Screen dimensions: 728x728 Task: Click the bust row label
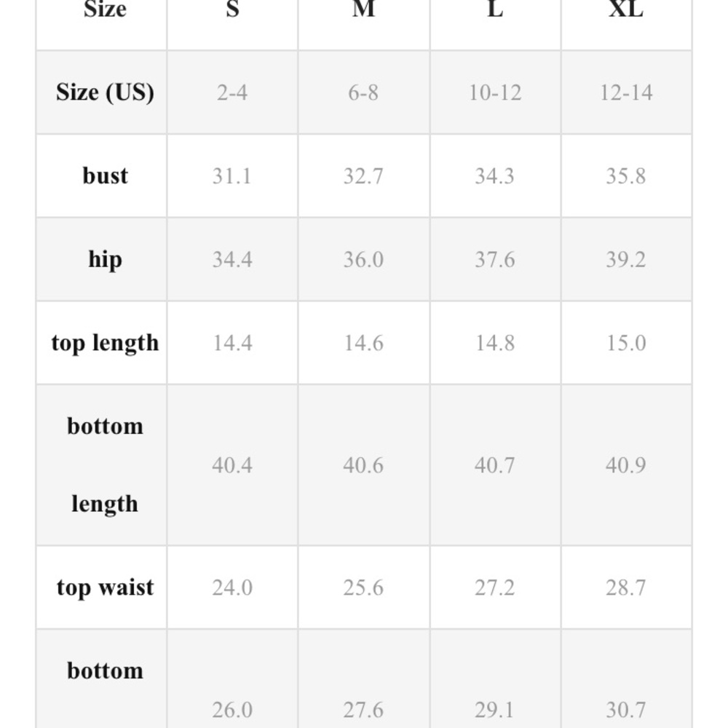tap(105, 175)
